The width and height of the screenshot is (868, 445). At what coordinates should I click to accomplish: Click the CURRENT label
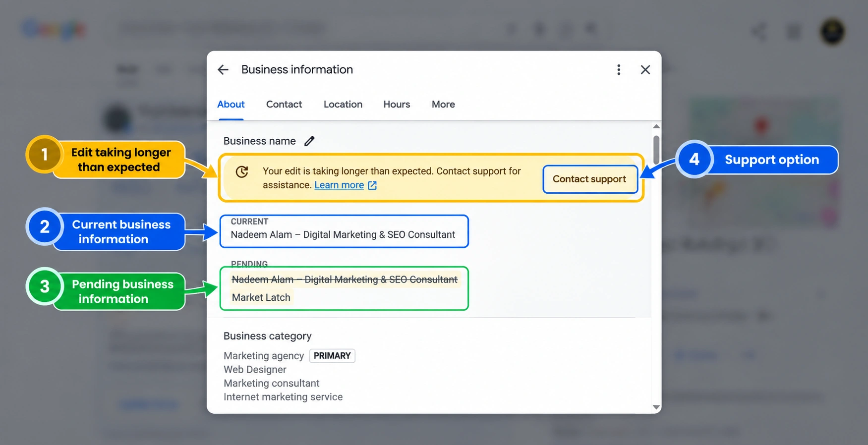249,222
